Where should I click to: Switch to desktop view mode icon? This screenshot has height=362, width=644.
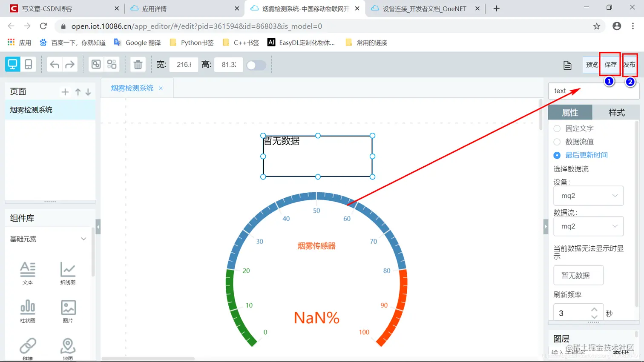[x=12, y=64]
